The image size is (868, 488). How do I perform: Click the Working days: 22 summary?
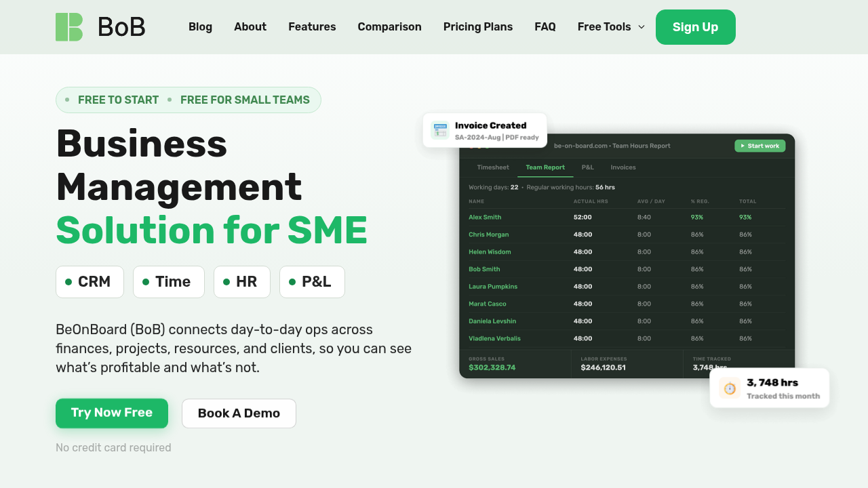pos(494,187)
